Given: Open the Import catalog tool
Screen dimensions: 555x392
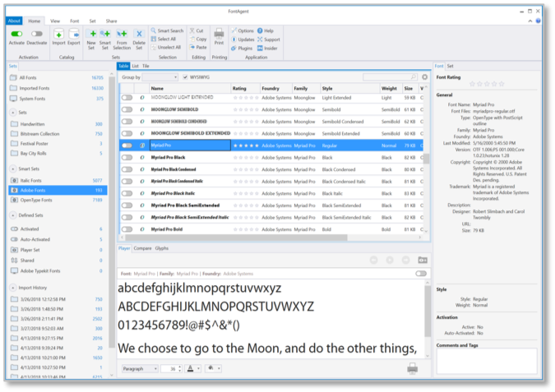Looking at the screenshot, I should tap(58, 35).
